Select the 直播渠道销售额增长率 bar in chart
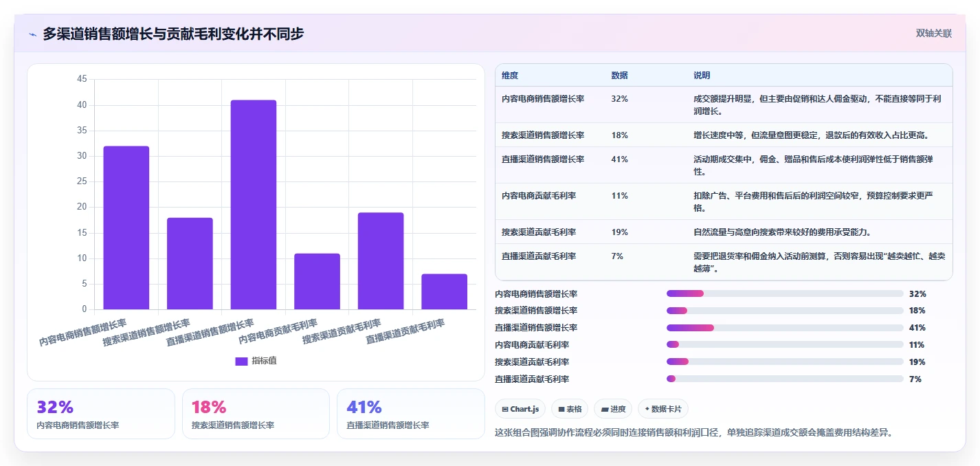The height and width of the screenshot is (466, 980). tap(254, 205)
